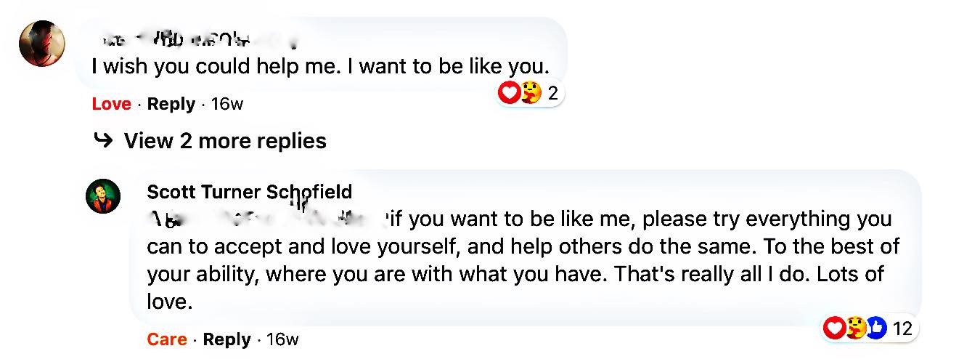Click the red Love reaction link
This screenshot has width=980, height=359.
(111, 104)
